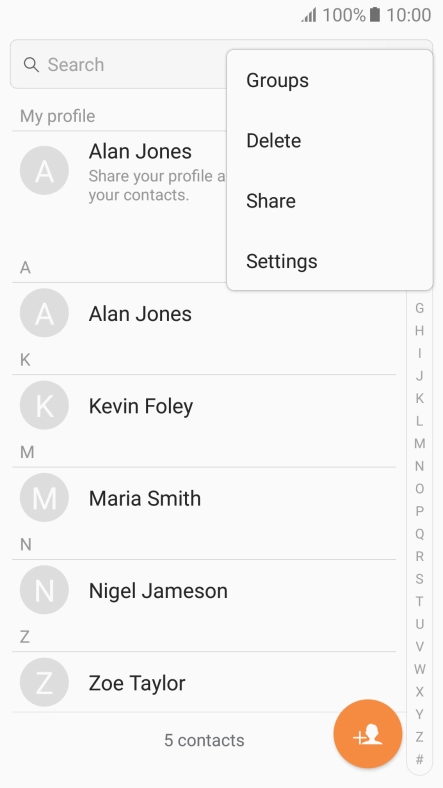Image resolution: width=443 pixels, height=788 pixels.
Task: Open Settings from the overflow menu
Action: click(x=329, y=261)
